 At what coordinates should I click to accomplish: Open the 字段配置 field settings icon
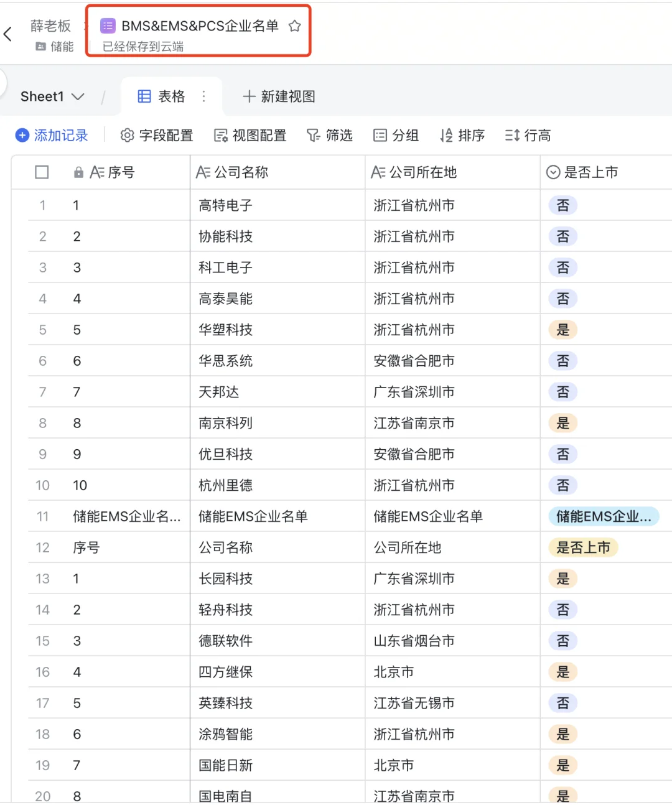click(128, 135)
